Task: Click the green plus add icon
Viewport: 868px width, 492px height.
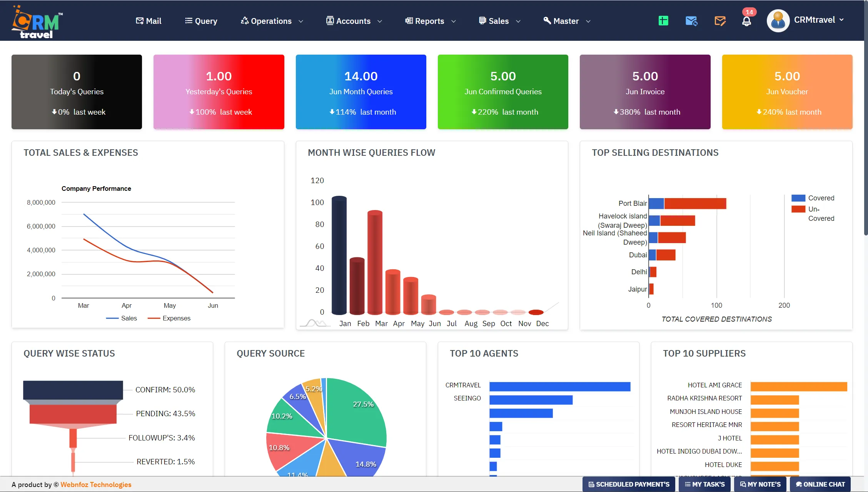Action: point(663,21)
